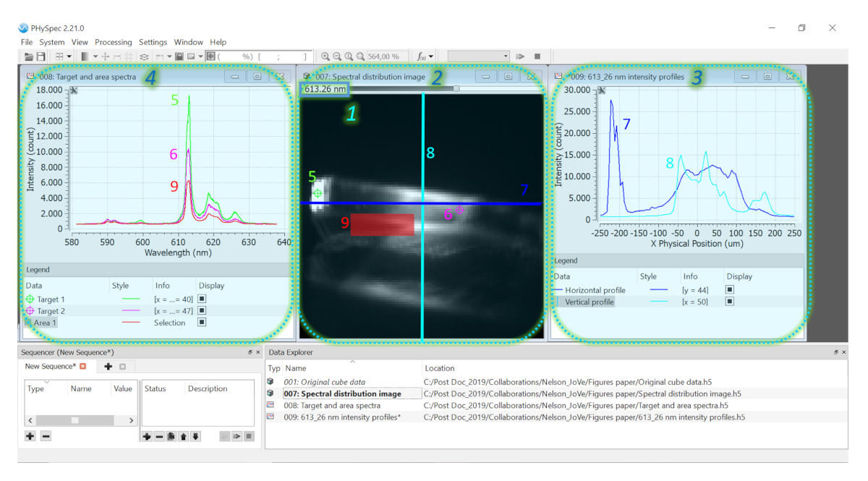Click the layers stack toolbar icon
The image size is (868, 481).
coord(144,56)
